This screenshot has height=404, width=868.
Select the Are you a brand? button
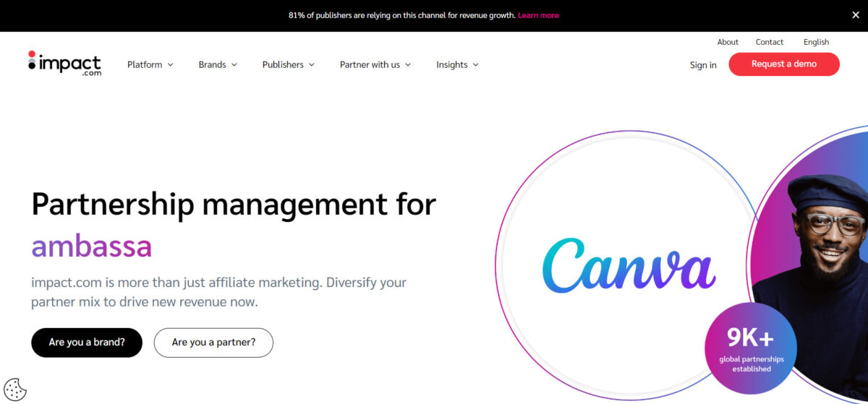click(x=87, y=343)
